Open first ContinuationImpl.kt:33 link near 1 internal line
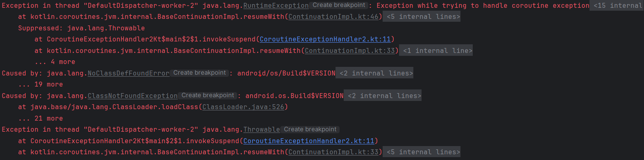The image size is (644, 160). point(350,51)
